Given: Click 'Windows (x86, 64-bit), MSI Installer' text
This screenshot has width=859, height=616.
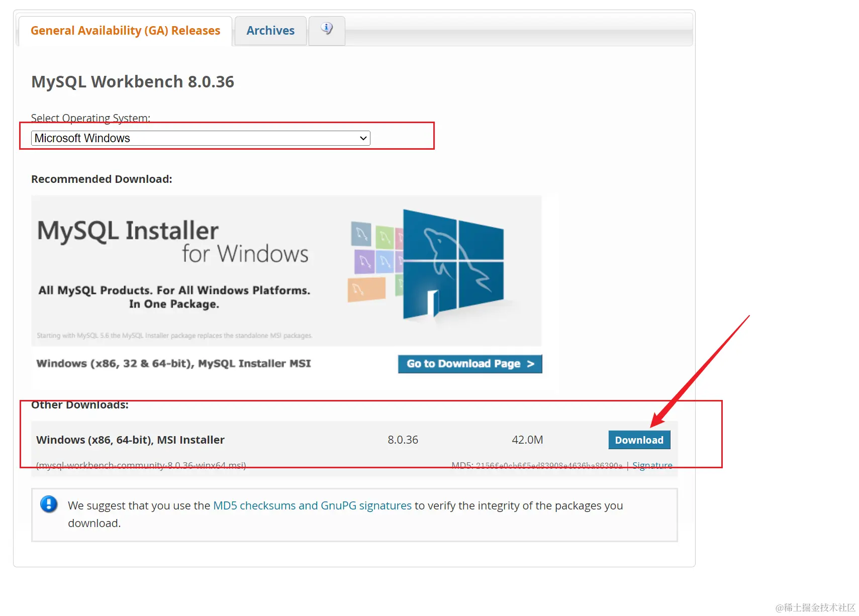Looking at the screenshot, I should tap(130, 440).
